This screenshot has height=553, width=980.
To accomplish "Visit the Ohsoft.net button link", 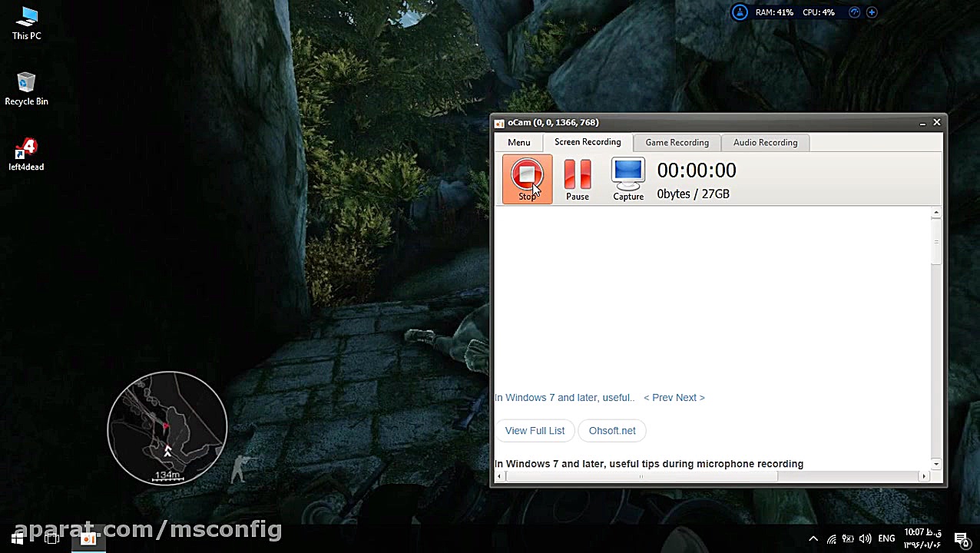I will pyautogui.click(x=612, y=431).
